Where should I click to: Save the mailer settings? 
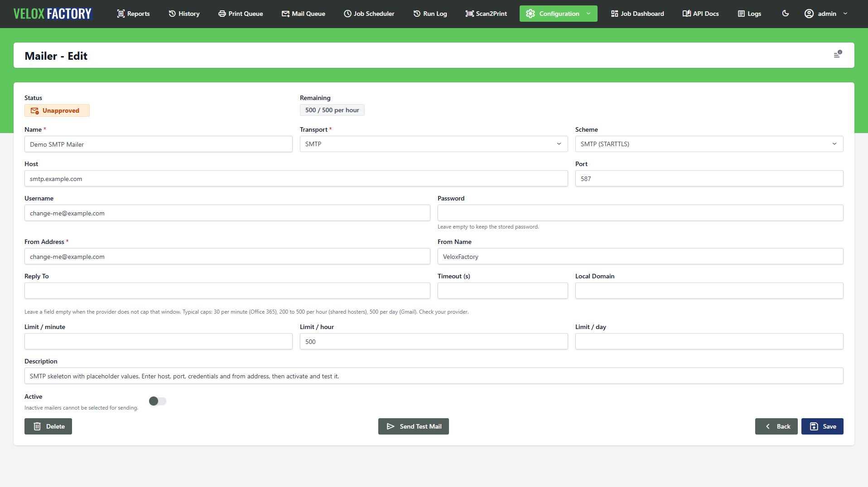(822, 426)
